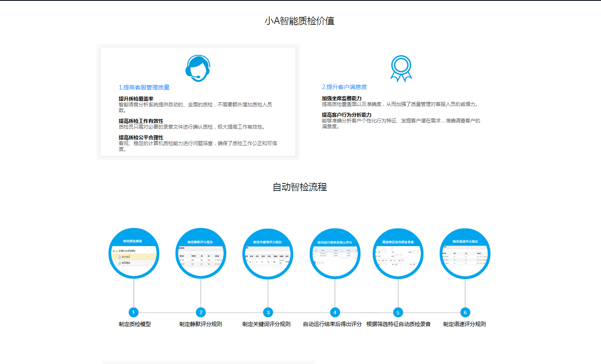This screenshot has width=601, height=364.
Task: Open the 制定质检模型 circular thumbnail
Action: 134,253
